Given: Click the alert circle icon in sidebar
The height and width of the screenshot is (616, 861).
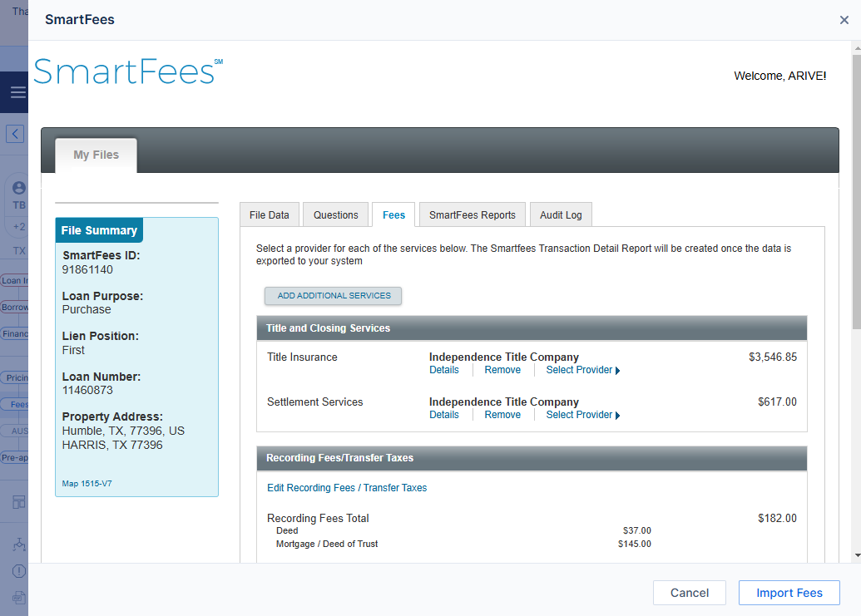Looking at the screenshot, I should click(18, 571).
